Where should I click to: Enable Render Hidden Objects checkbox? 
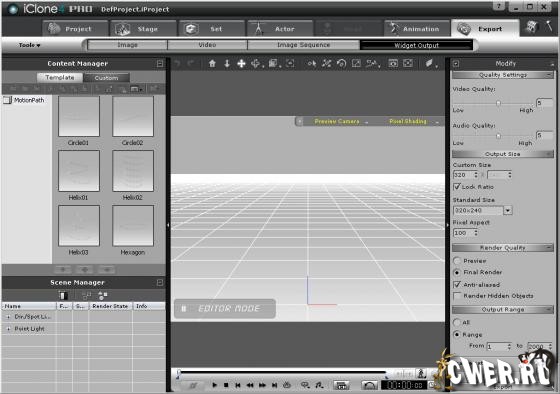(457, 296)
